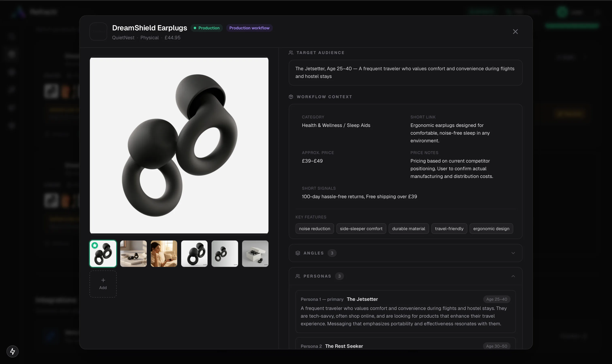612x364 pixels.
Task: Click the Add image tile
Action: [x=103, y=284]
